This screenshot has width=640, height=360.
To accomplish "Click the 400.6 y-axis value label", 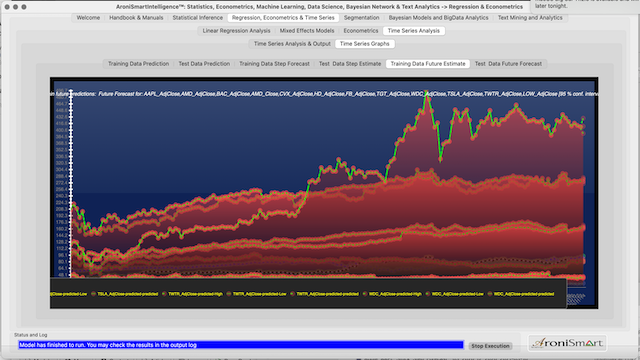I will point(61,130).
